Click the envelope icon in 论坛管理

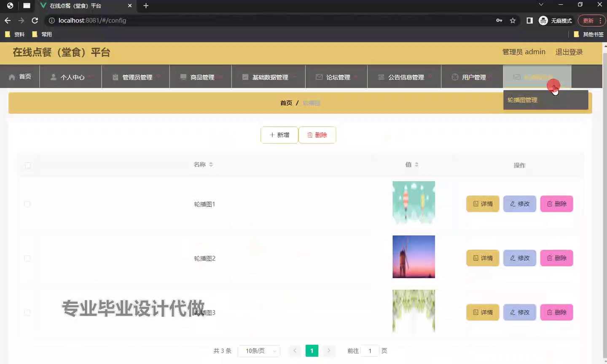tap(319, 77)
